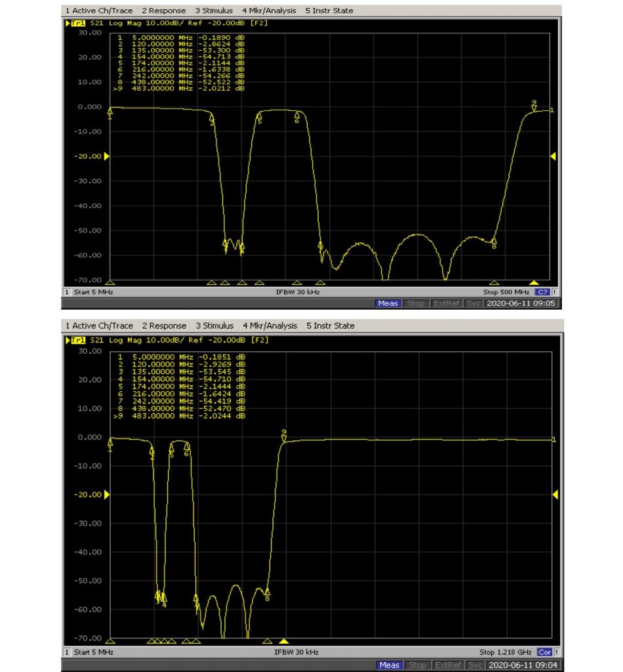The width and height of the screenshot is (623, 672).
Task: Click the filled active marker on bottom frequency axis
Action: tap(284, 641)
